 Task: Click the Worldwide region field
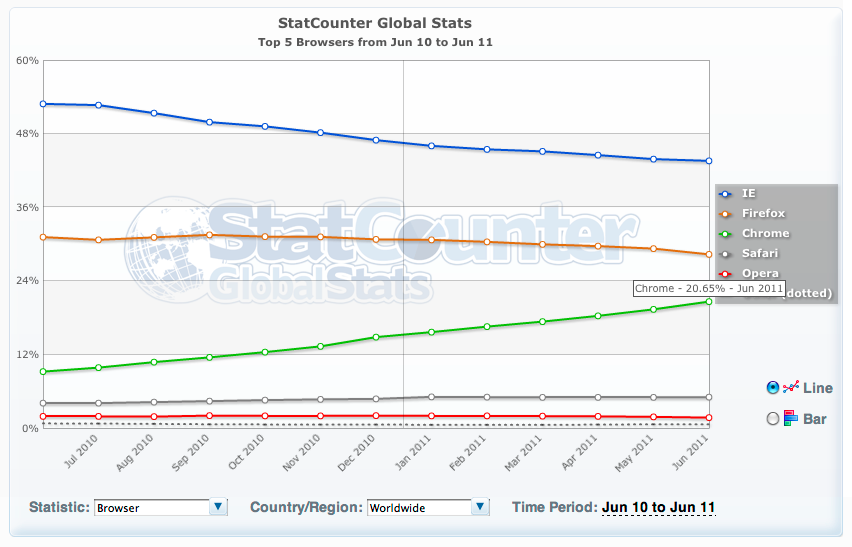coord(418,507)
